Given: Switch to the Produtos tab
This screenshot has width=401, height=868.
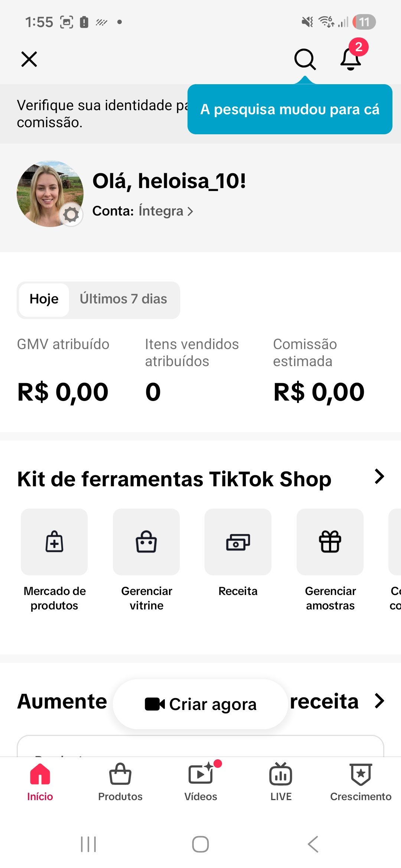Looking at the screenshot, I should pyautogui.click(x=120, y=782).
